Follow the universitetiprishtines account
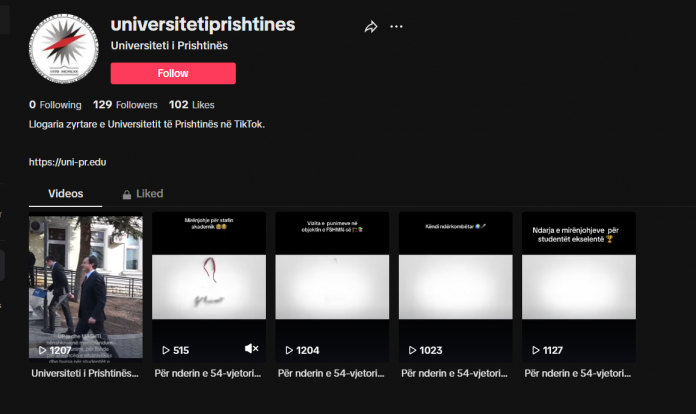This screenshot has height=414, width=696. 173,73
